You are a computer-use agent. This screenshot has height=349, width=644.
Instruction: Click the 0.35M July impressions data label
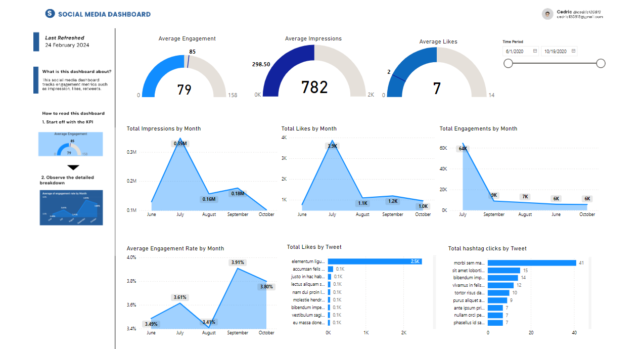(180, 144)
